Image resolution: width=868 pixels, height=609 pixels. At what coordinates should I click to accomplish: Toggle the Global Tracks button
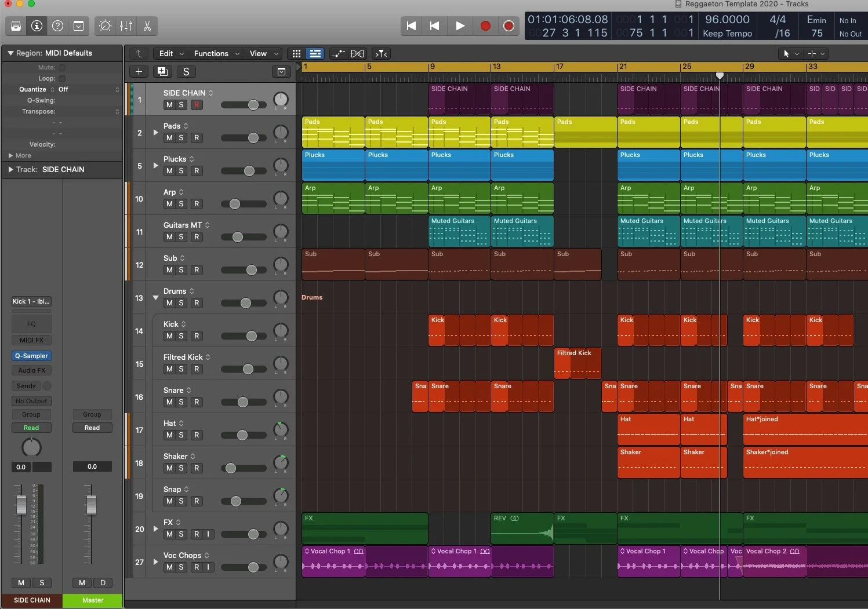click(281, 72)
